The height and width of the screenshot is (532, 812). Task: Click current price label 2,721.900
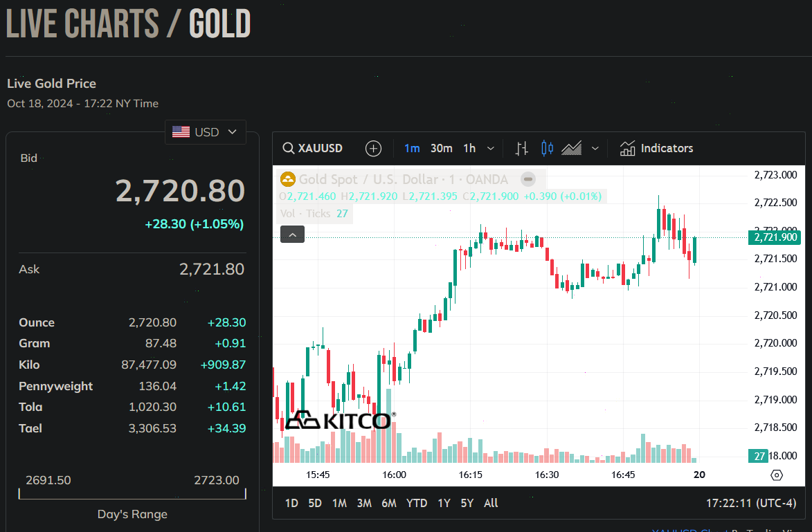point(775,237)
